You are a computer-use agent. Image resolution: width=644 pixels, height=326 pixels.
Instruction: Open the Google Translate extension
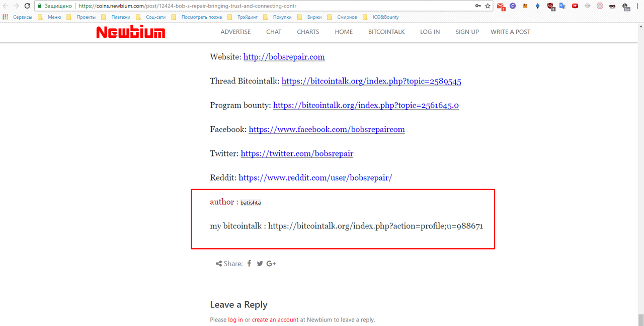(x=562, y=6)
